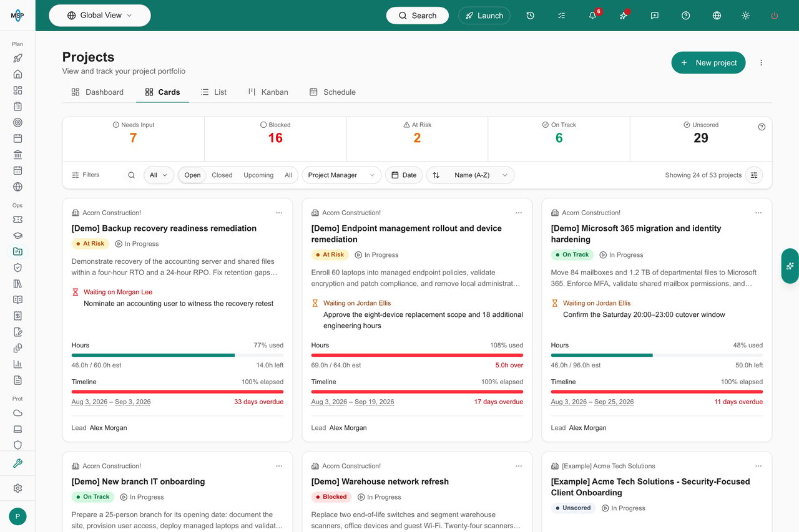This screenshot has width=799, height=532.
Task: Click the globe language icon in top bar
Action: click(717, 16)
